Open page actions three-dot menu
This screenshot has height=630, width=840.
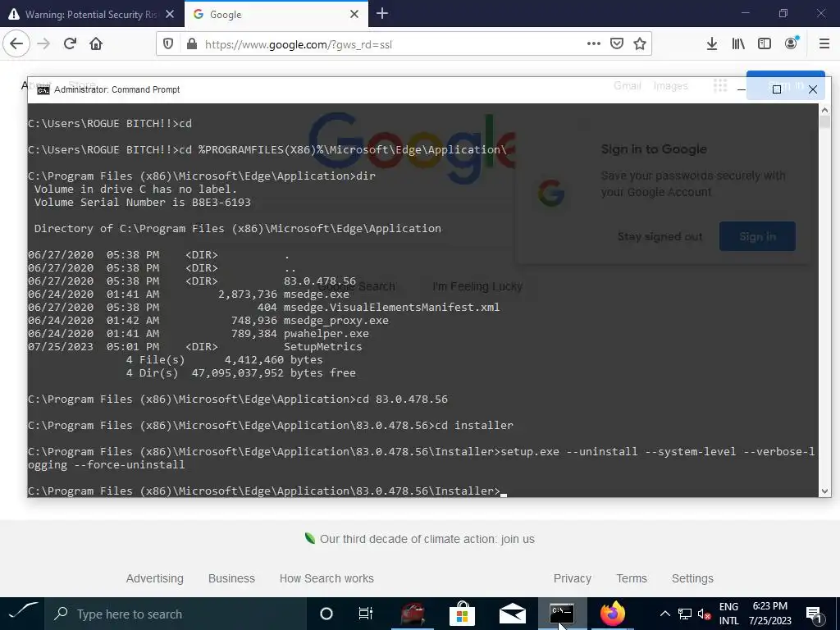594,44
